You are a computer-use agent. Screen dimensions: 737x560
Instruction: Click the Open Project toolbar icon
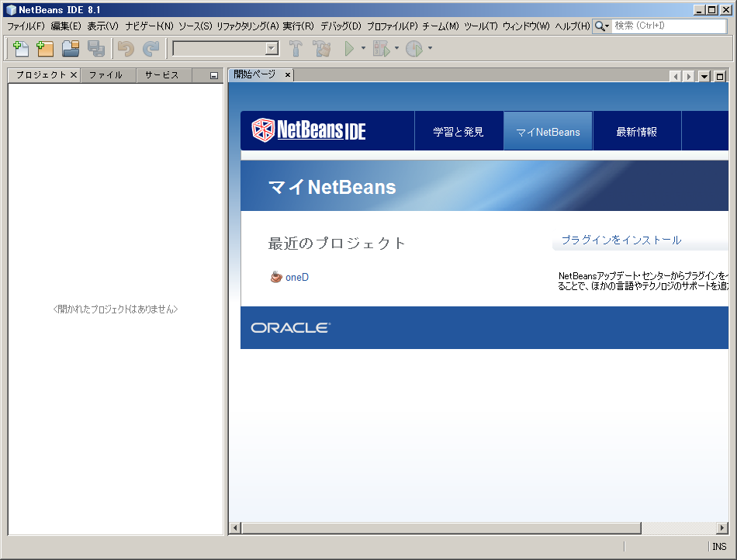tap(71, 48)
